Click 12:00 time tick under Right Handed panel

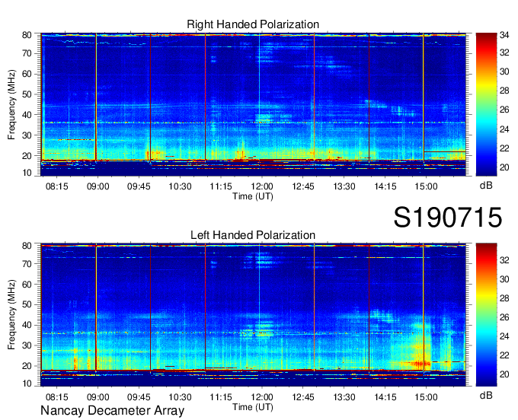262,186
